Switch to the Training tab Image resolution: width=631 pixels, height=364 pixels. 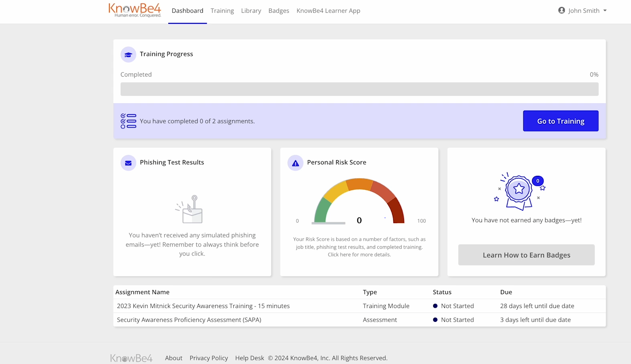222,11
